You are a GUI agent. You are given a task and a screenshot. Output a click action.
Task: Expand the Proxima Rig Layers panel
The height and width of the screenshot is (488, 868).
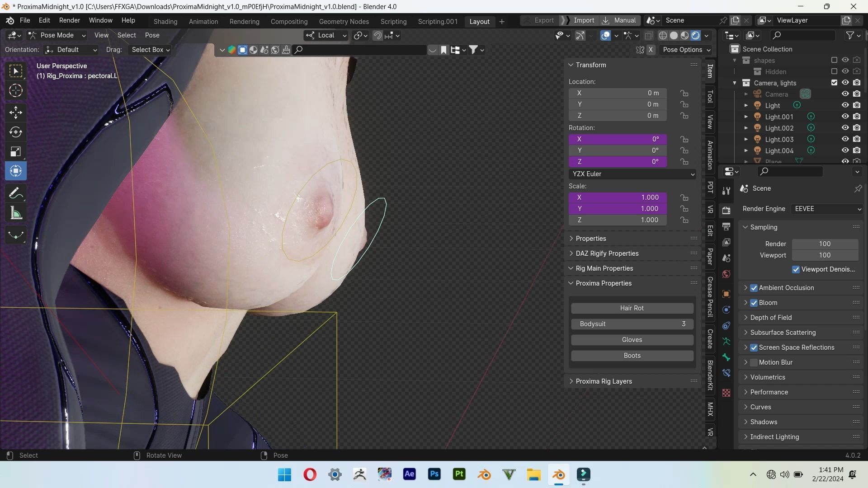tap(604, 381)
